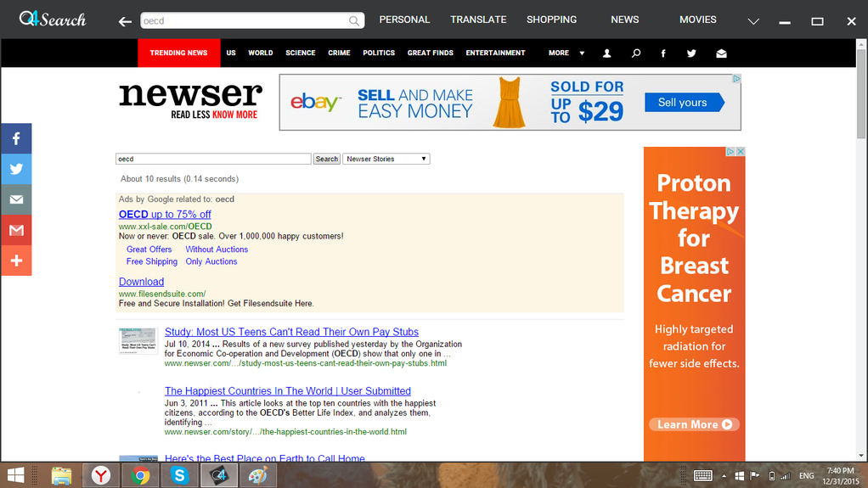
Task: Expand the chevron menu next to MOVIES
Action: coord(752,21)
